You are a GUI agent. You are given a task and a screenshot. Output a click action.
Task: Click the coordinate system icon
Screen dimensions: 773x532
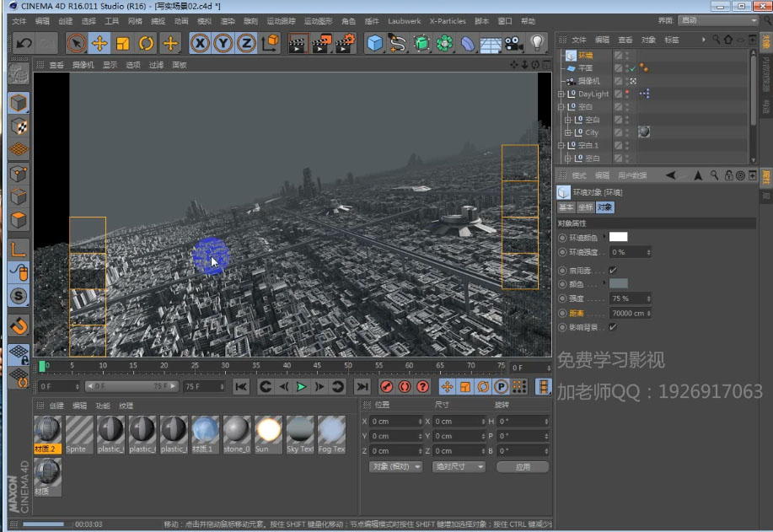click(270, 43)
